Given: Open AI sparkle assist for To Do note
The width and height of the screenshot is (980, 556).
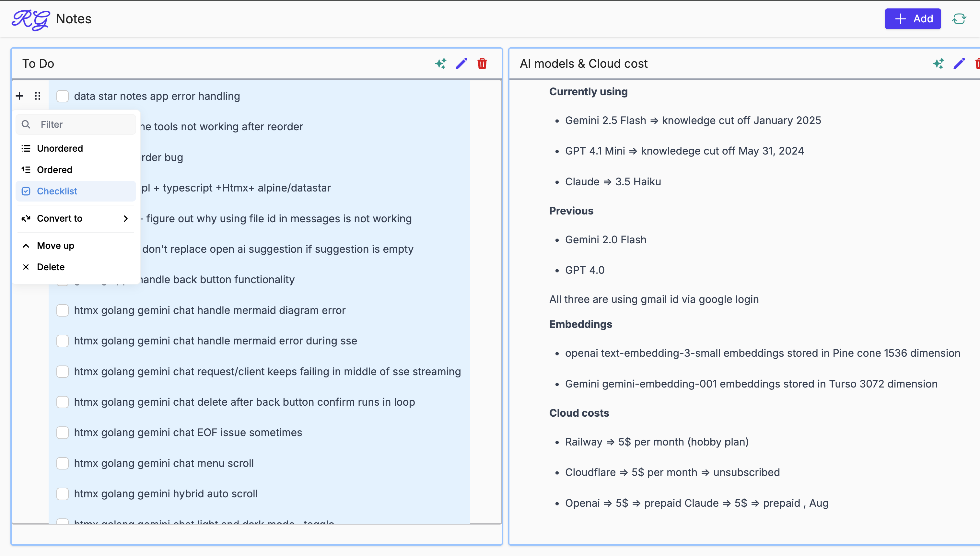Looking at the screenshot, I should pos(441,64).
